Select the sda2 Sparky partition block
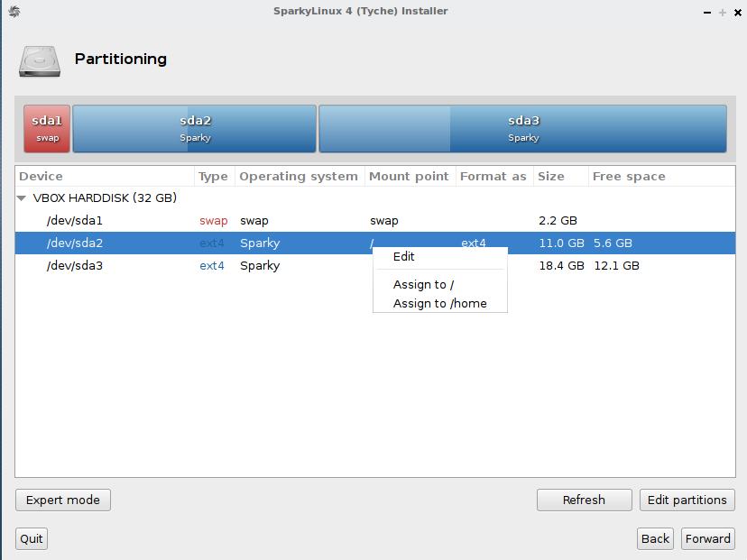This screenshot has height=560, width=747. click(194, 129)
